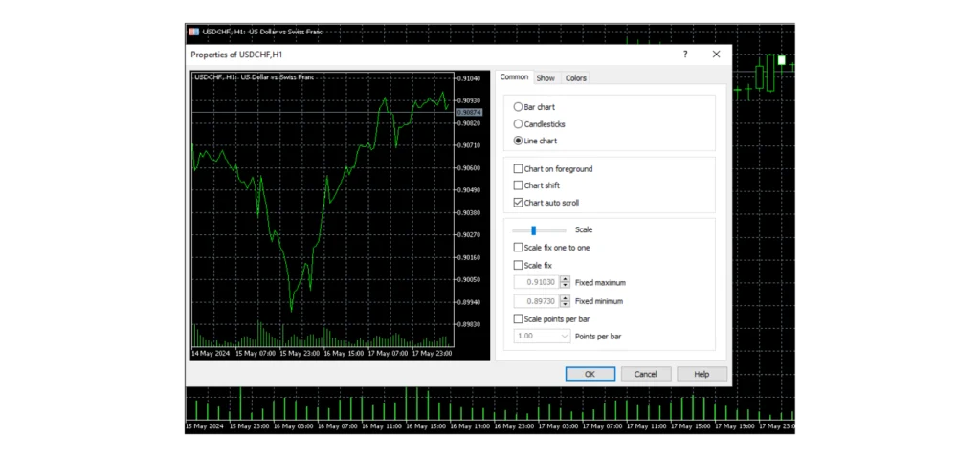Click the question mark help icon in title bar

684,55
